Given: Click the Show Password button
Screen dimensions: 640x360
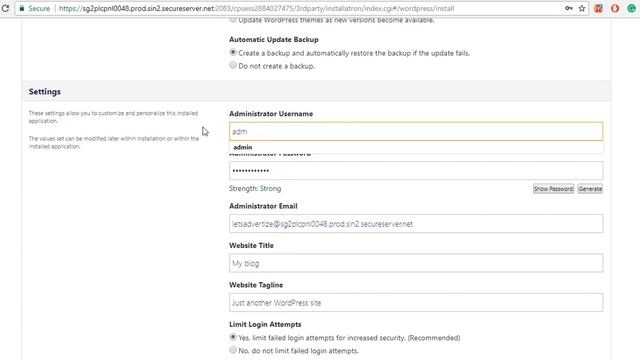Looking at the screenshot, I should point(553,189).
